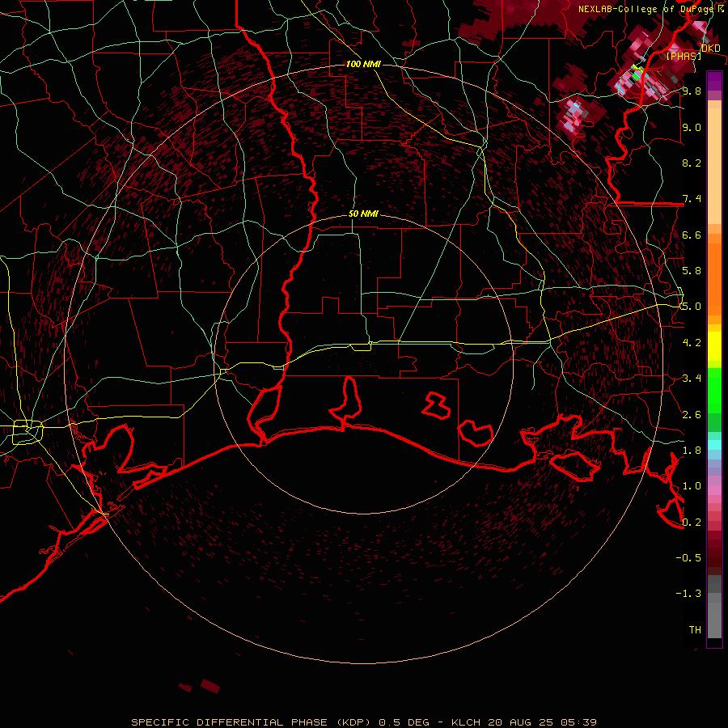
Task: Click the 'SPECIFIC DIFFERENTIAL PHASE (KDP)' product title
Action: [x=252, y=722]
